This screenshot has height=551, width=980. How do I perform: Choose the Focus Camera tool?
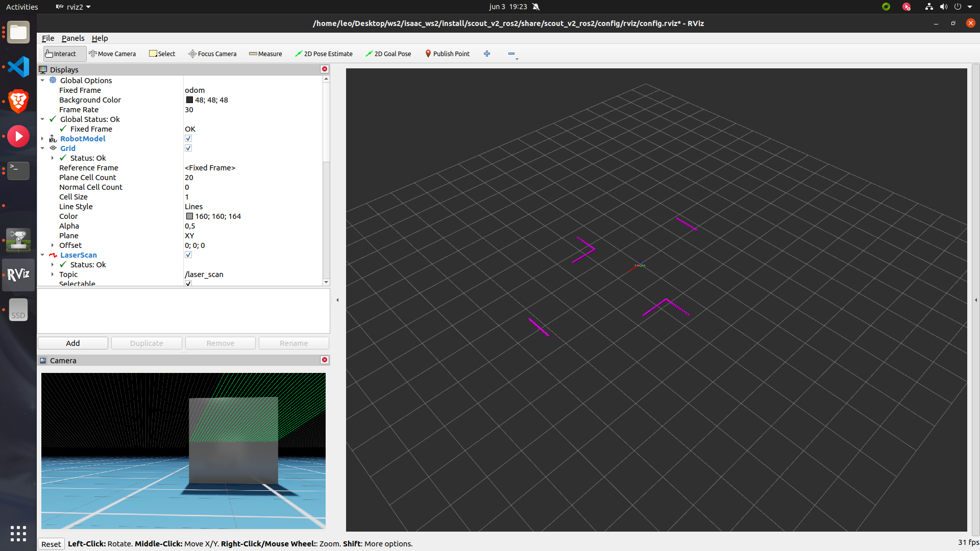[212, 54]
